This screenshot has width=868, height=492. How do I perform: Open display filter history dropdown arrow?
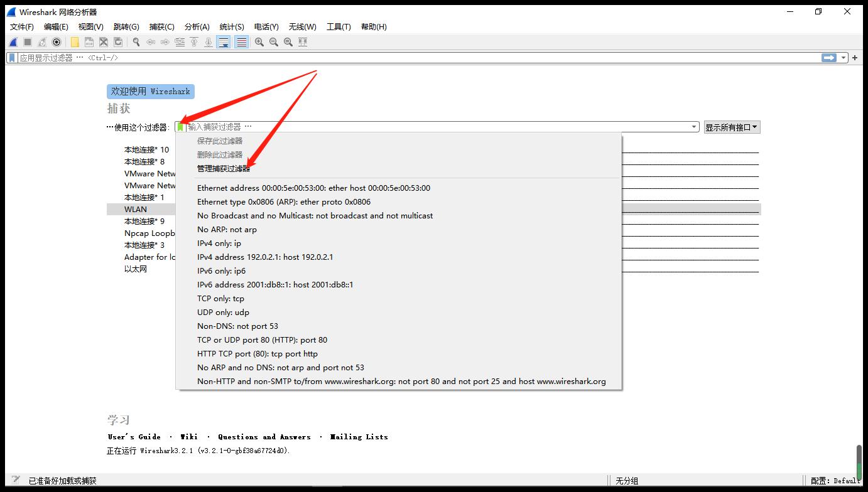[844, 58]
